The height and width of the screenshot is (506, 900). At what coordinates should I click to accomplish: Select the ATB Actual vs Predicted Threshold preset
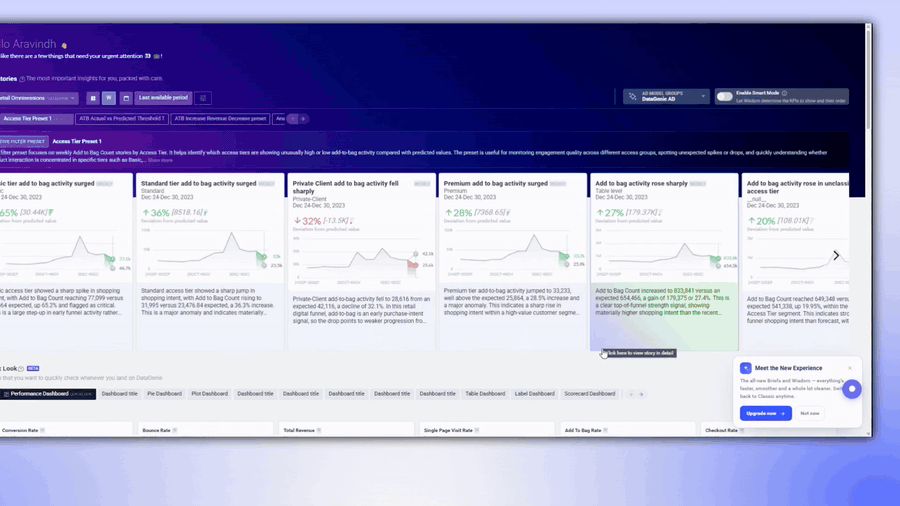pos(122,119)
